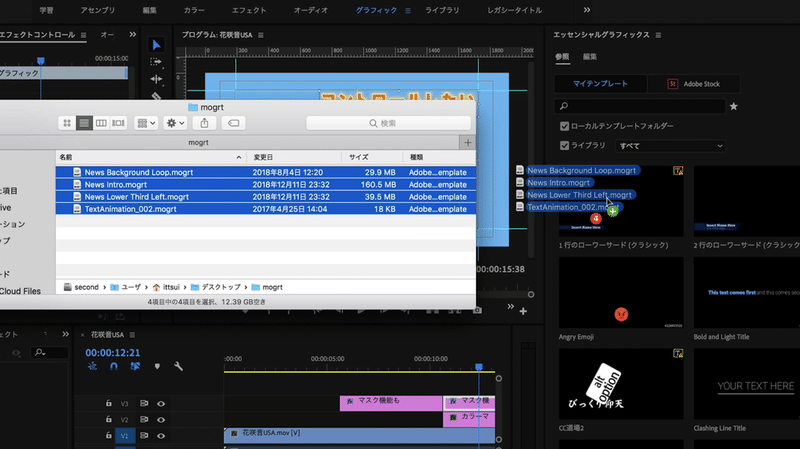Screen dimensions: 800x449
Task: Switch Finder to list view
Action: pyautogui.click(x=84, y=123)
